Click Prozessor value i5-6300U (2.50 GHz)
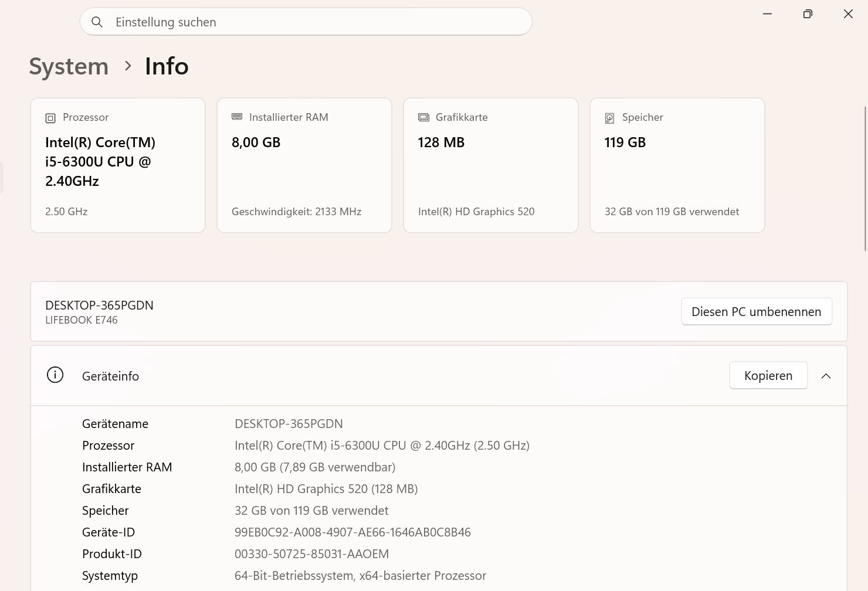 [382, 445]
